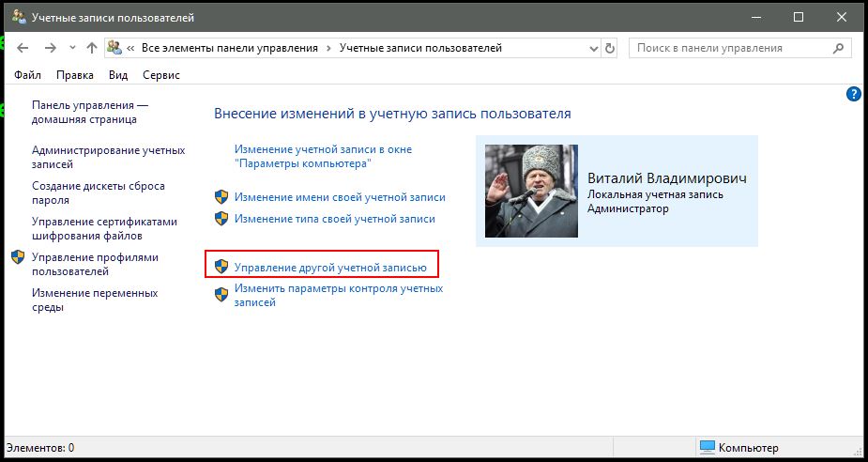
Task: Click the Администратор account type text
Action: [x=628, y=208]
